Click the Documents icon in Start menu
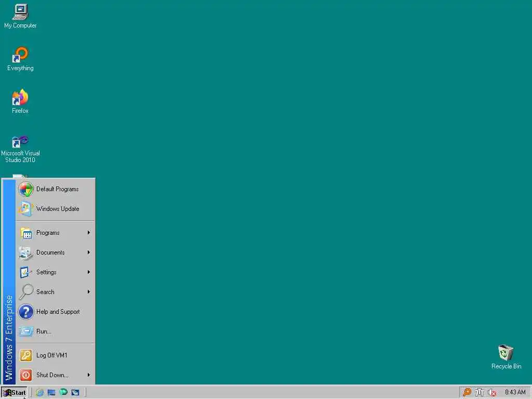 click(26, 253)
